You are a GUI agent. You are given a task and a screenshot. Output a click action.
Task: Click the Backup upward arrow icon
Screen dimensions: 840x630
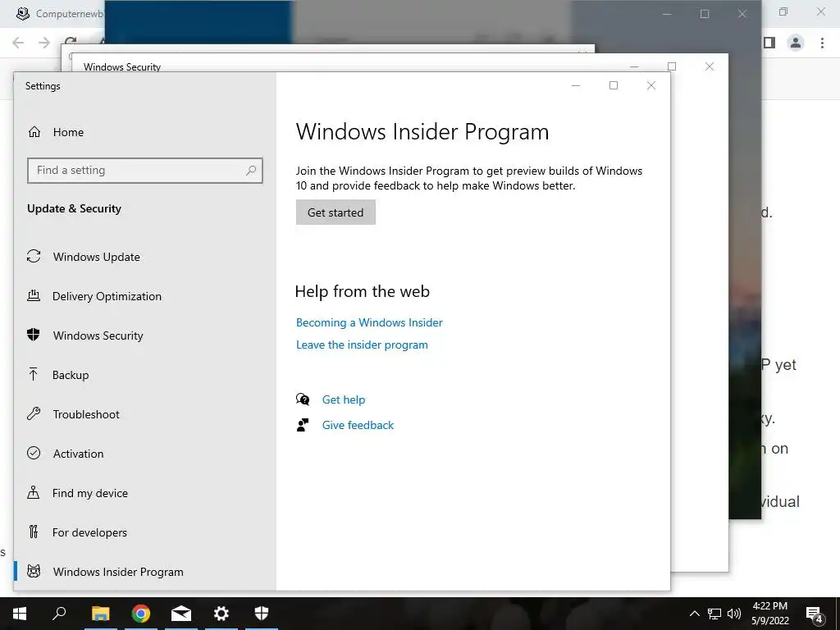tap(33, 374)
